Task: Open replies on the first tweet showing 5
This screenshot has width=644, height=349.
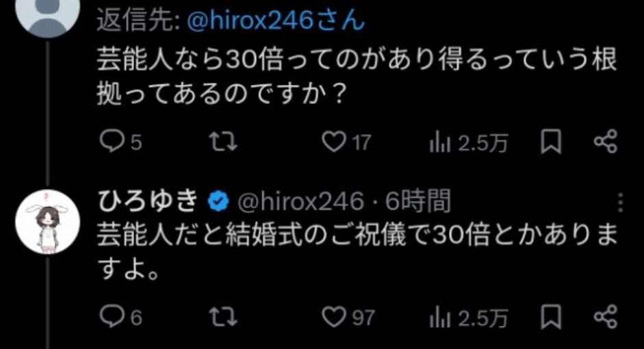Action: click(x=120, y=142)
